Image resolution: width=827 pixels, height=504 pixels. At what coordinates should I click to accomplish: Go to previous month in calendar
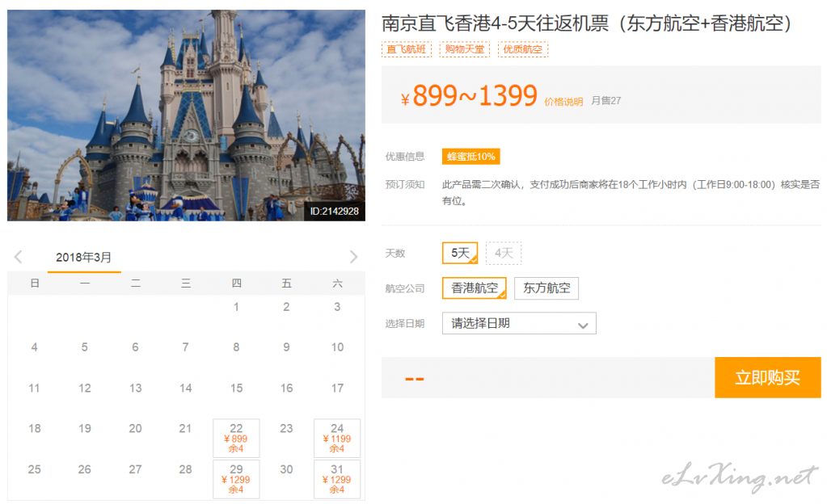point(19,258)
